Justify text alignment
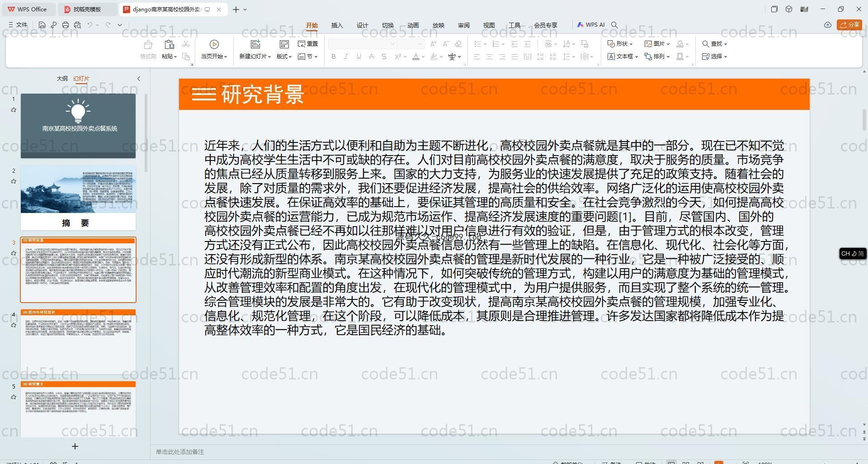This screenshot has height=464, width=868. click(514, 57)
